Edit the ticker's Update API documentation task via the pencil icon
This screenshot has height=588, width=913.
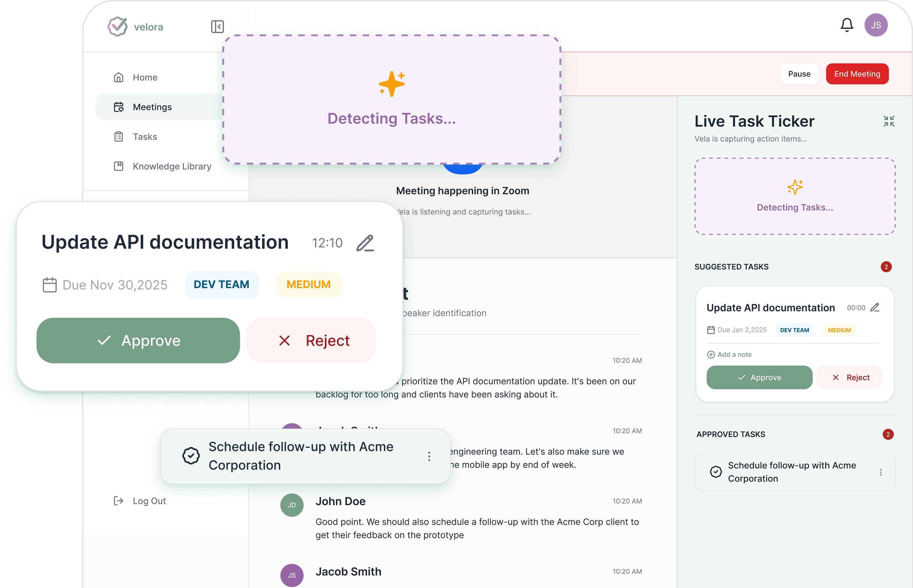(875, 308)
